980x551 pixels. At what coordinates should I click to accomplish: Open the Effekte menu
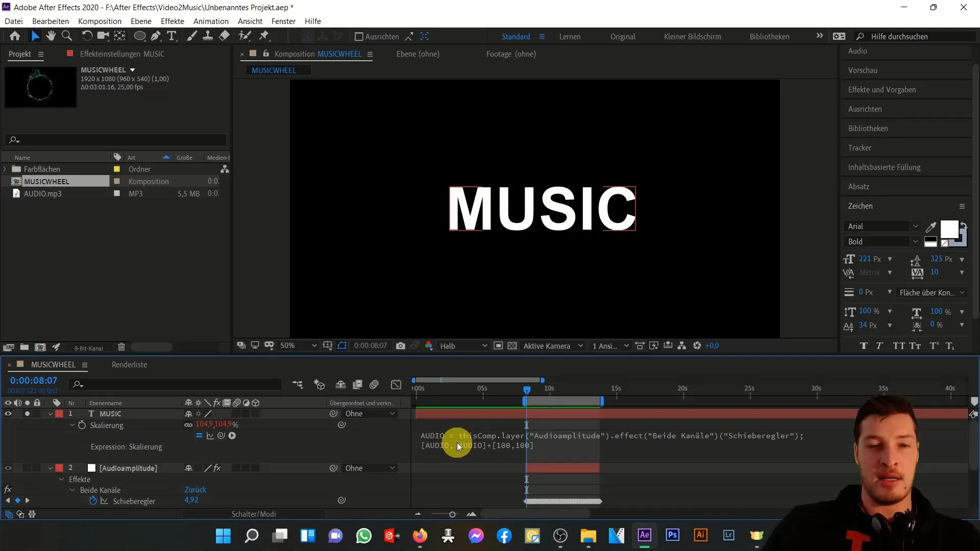pyautogui.click(x=173, y=21)
